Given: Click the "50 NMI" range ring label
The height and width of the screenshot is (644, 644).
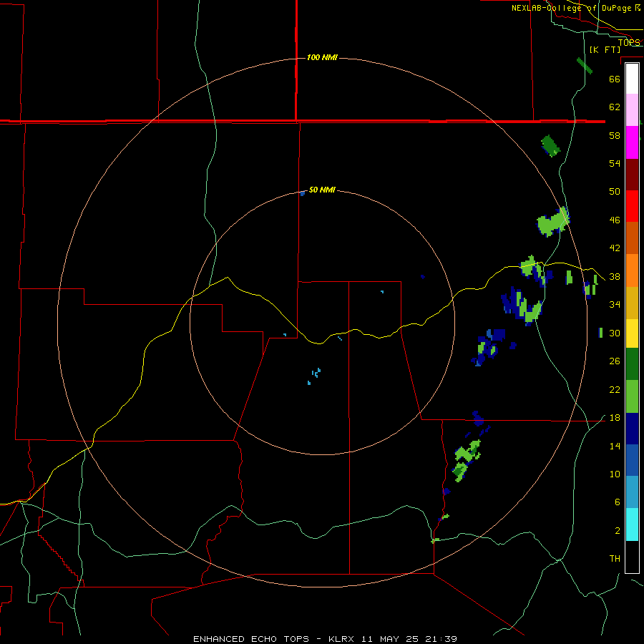Looking at the screenshot, I should tap(322, 190).
